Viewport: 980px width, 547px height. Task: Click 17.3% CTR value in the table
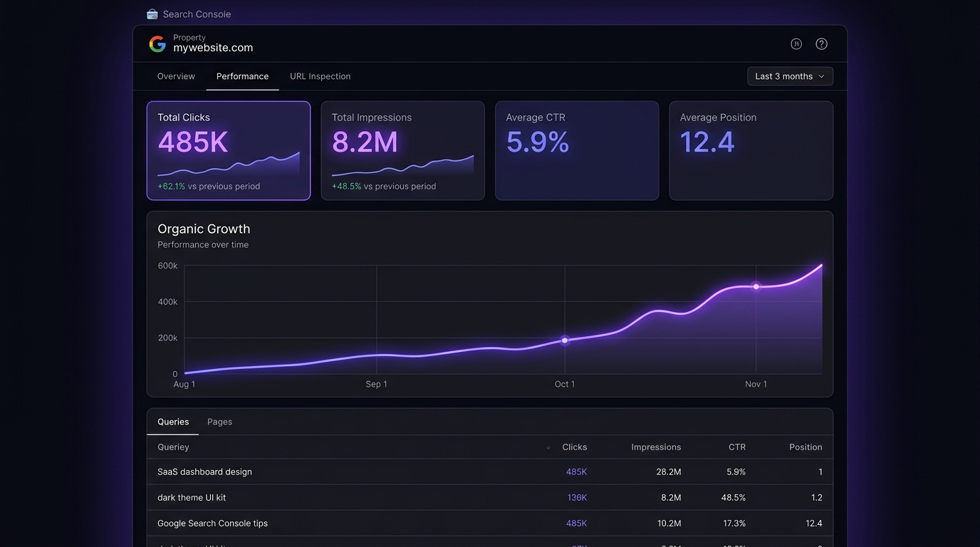734,523
